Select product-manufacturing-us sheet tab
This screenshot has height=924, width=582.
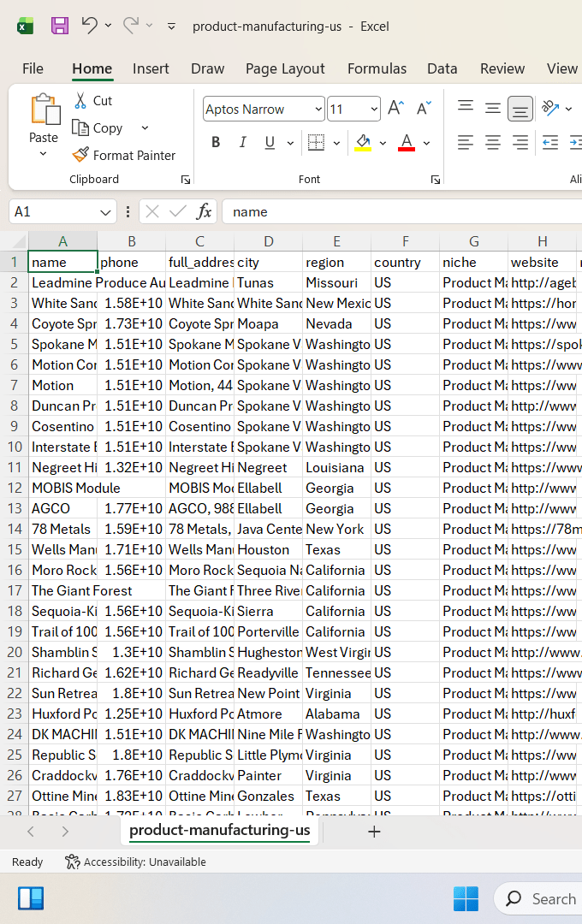(220, 830)
